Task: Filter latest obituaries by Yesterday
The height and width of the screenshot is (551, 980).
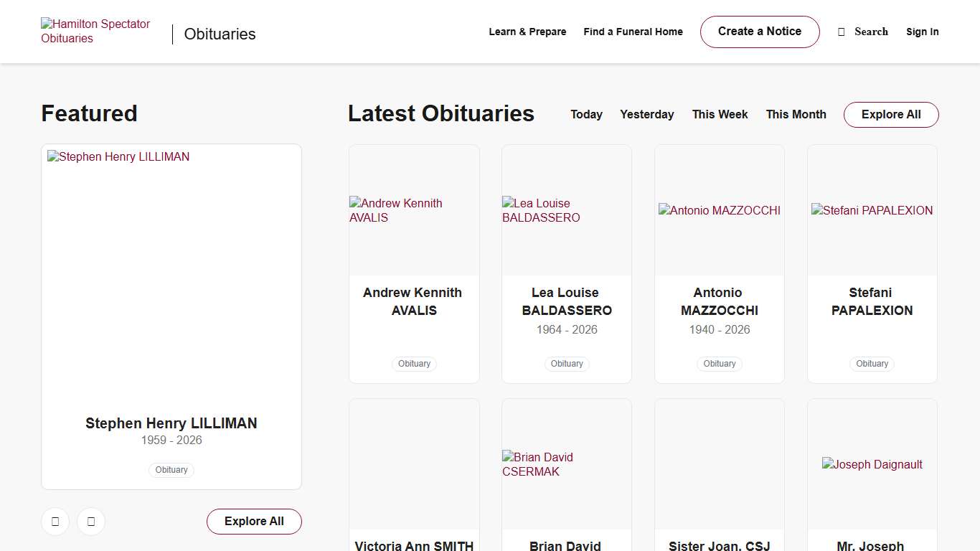Action: pyautogui.click(x=646, y=115)
